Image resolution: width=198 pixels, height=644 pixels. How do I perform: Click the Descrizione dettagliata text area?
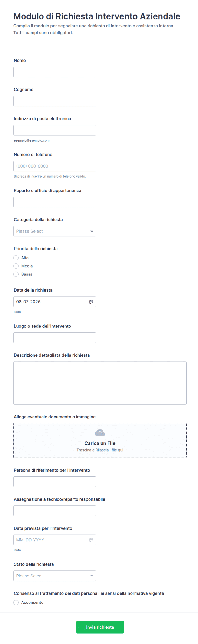(100, 383)
